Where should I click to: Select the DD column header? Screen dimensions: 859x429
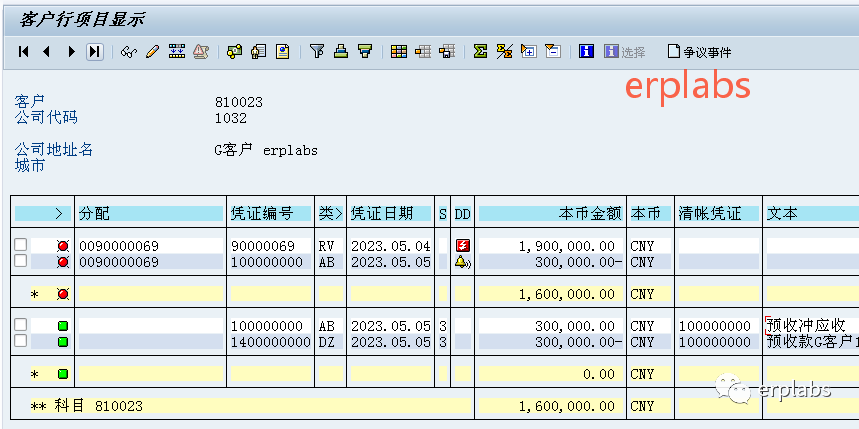click(463, 214)
